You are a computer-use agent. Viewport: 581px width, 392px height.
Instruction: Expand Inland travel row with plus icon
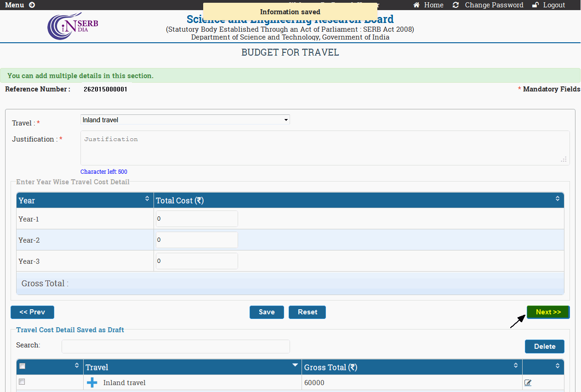(92, 382)
